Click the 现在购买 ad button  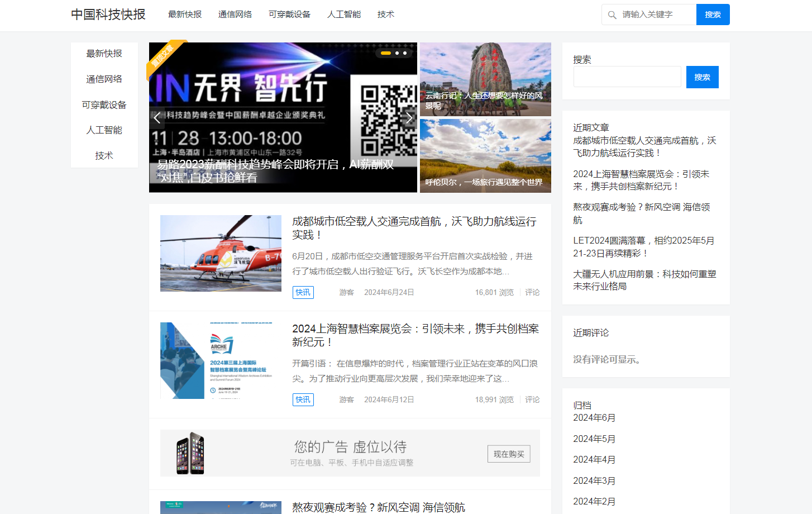509,454
